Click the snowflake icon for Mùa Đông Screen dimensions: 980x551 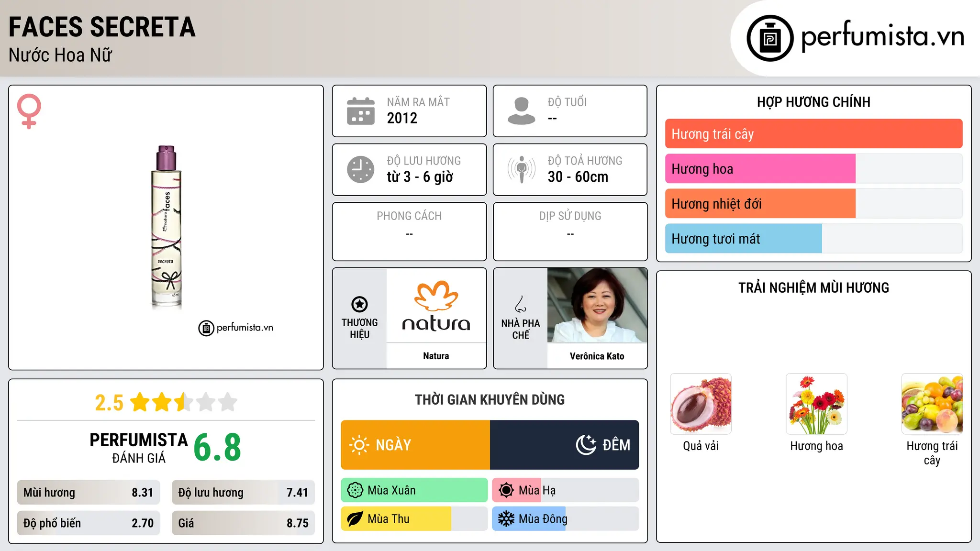tap(506, 519)
